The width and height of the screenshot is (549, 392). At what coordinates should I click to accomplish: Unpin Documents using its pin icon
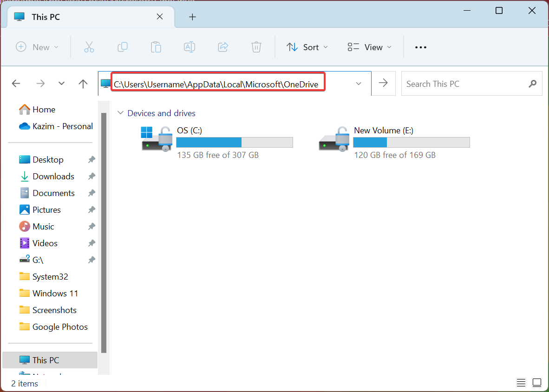pos(91,193)
